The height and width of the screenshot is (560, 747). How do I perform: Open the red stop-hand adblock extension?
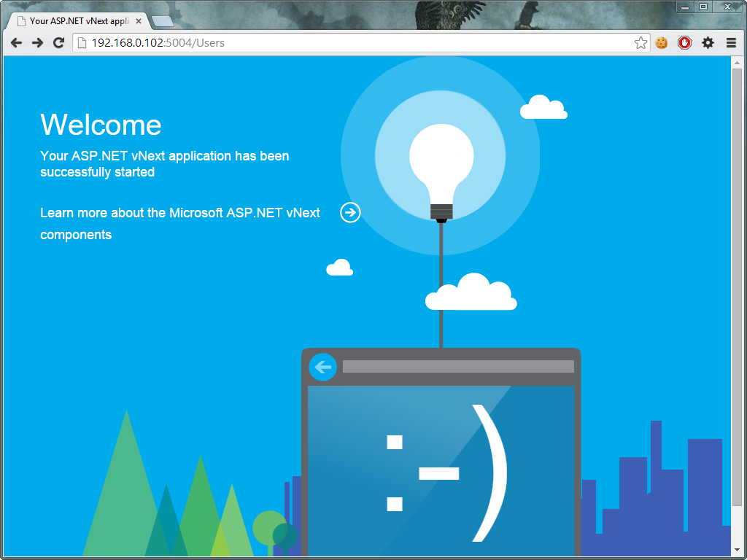click(x=684, y=43)
